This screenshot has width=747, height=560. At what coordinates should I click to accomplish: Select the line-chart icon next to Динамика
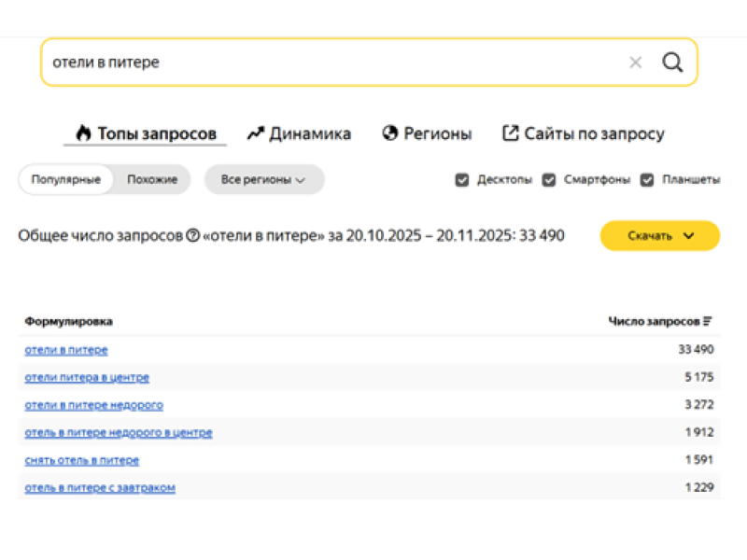255,133
